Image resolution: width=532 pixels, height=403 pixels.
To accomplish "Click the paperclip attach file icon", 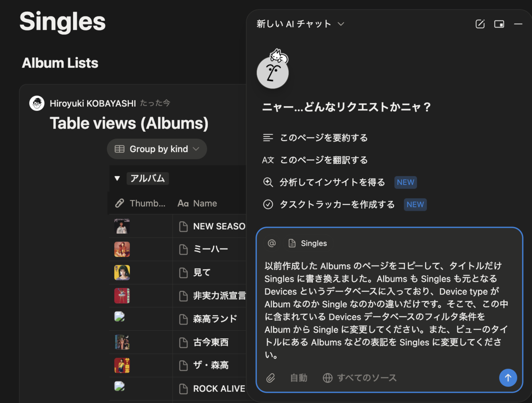I will coord(270,378).
